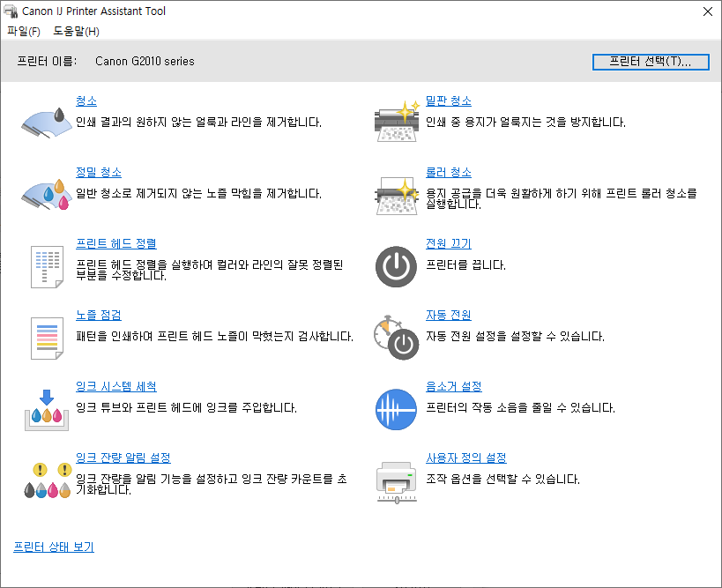The image size is (722, 588).
Task: Open the 파일(F) menu
Action: click(24, 32)
